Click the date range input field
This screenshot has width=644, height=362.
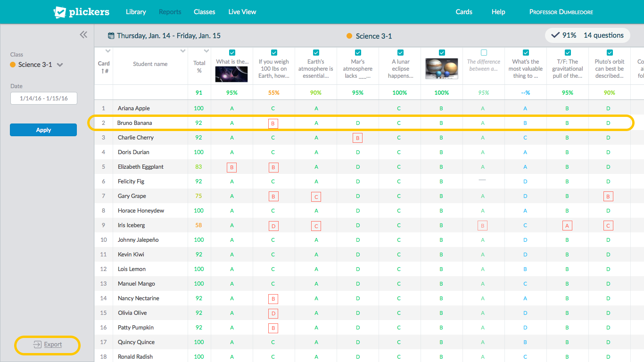click(x=43, y=99)
